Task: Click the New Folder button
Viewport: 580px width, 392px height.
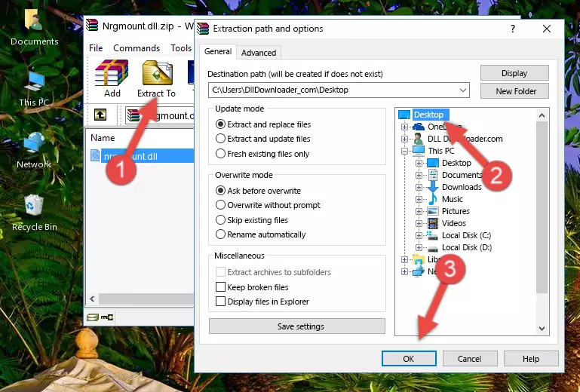Action: [514, 91]
